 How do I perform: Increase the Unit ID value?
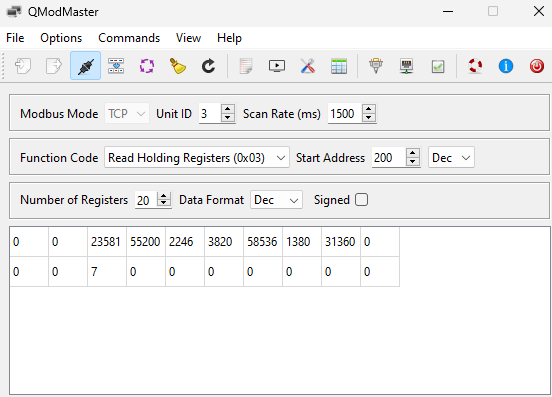point(228,109)
